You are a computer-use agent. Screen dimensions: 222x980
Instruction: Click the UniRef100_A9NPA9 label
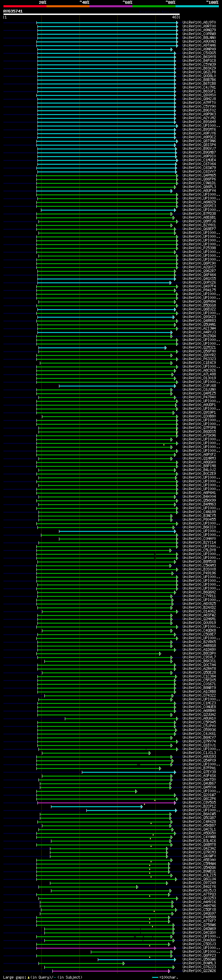pyautogui.click(x=199, y=49)
